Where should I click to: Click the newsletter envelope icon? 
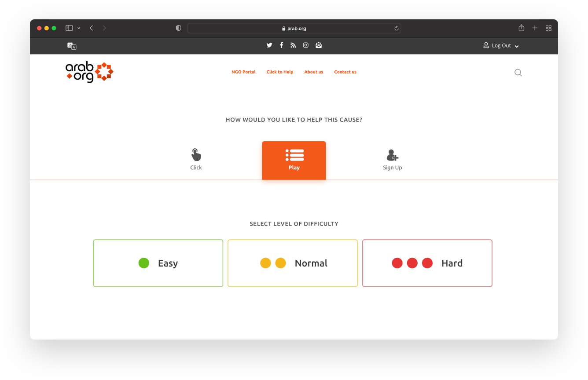[x=319, y=45]
